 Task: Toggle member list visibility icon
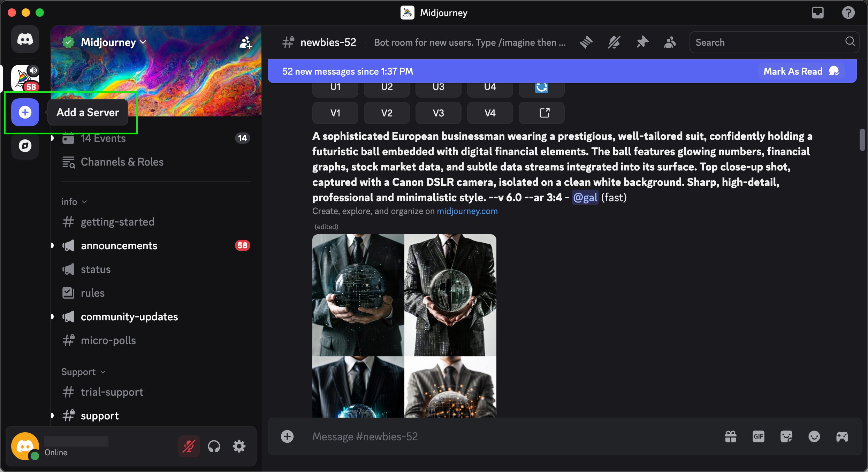coord(670,43)
